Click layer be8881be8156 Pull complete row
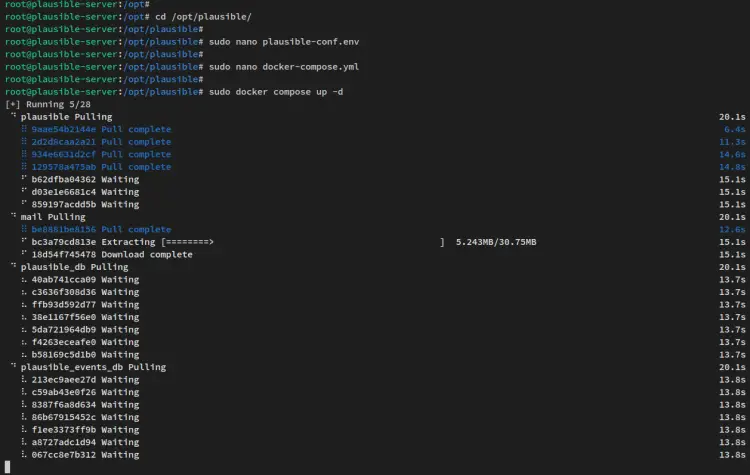Viewport: 750px width, 475px height. coord(101,229)
